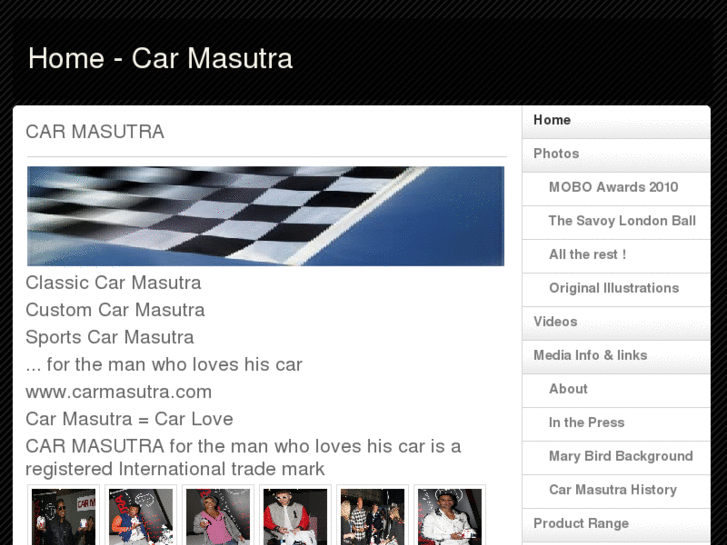727x545 pixels.
Task: Open Car Masutra History page
Action: pos(616,492)
